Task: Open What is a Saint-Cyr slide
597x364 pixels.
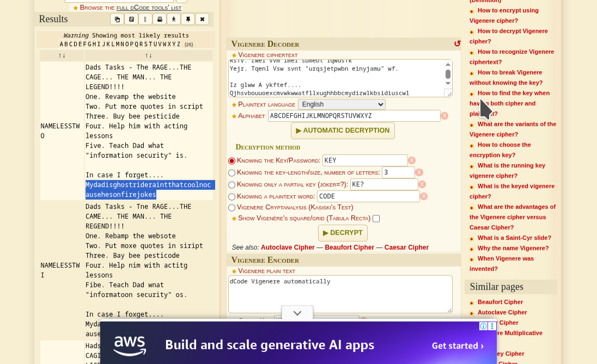Action: 514,238
